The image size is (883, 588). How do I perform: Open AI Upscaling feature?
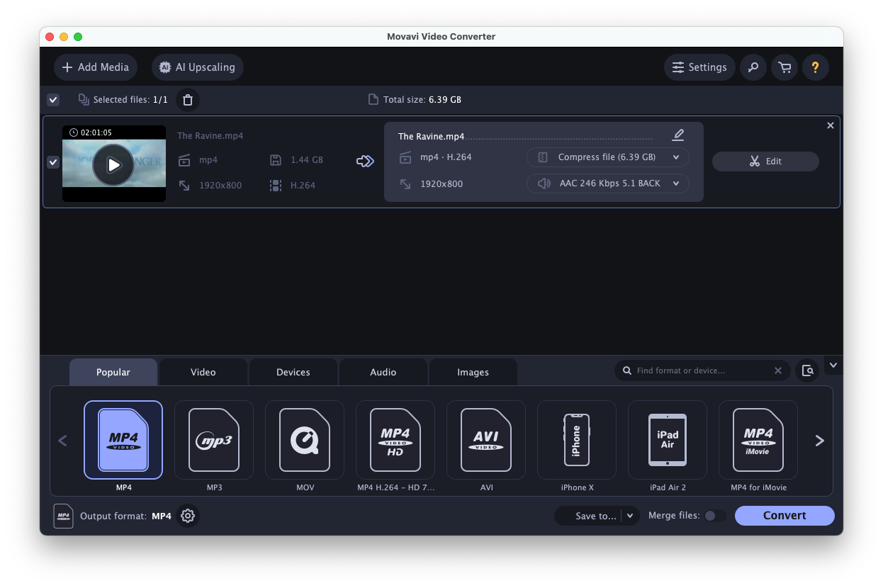[x=198, y=67]
